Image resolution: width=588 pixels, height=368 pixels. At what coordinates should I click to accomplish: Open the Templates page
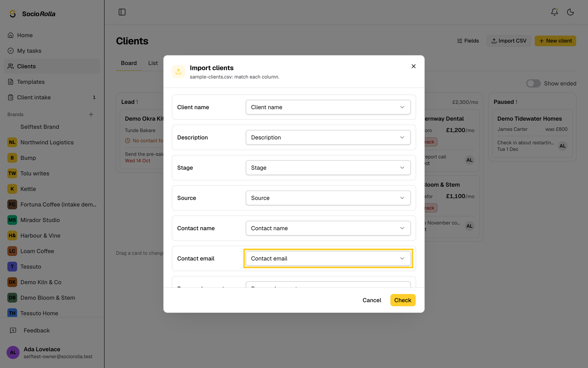pyautogui.click(x=52, y=82)
